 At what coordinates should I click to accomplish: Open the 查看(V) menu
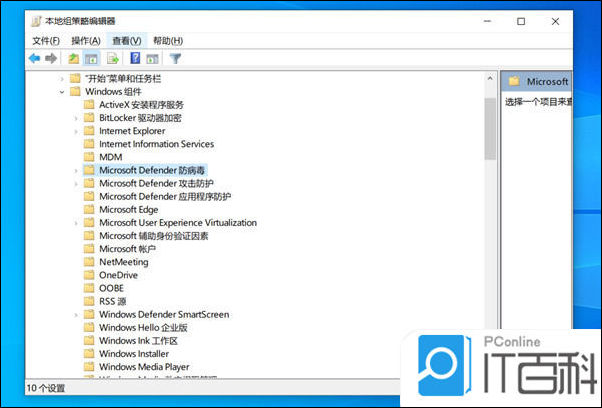click(127, 41)
